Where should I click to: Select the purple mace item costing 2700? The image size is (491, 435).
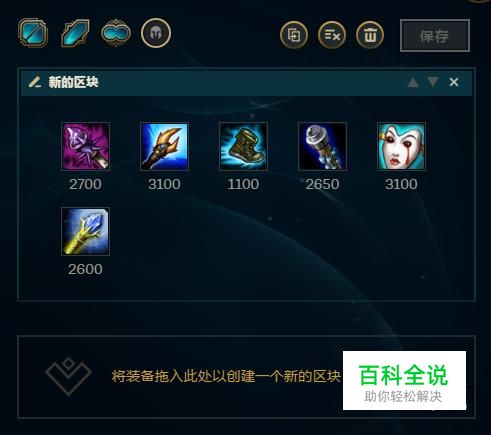pos(85,146)
